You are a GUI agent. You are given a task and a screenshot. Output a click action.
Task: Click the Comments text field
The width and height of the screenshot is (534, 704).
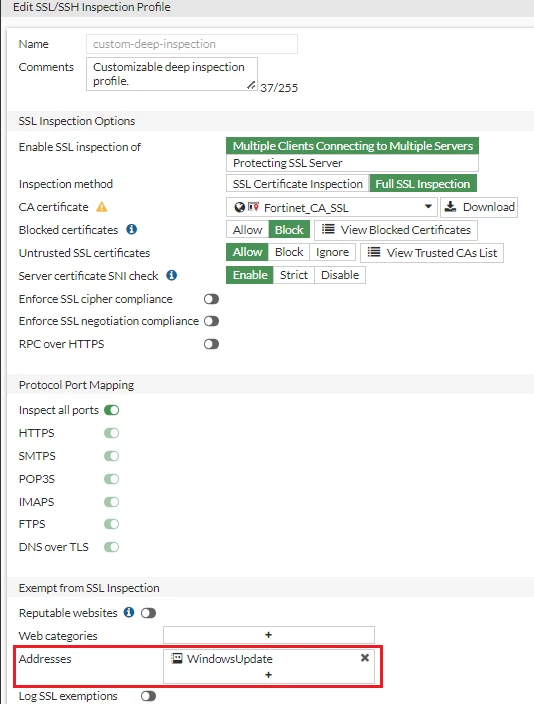click(172, 74)
